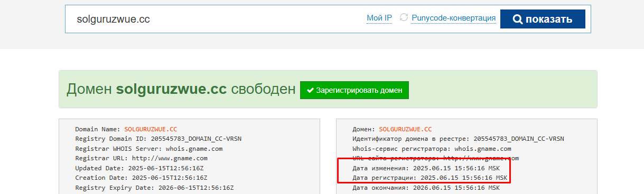
Task: Select Идентификатор домена в реестре line
Action: click(x=458, y=139)
